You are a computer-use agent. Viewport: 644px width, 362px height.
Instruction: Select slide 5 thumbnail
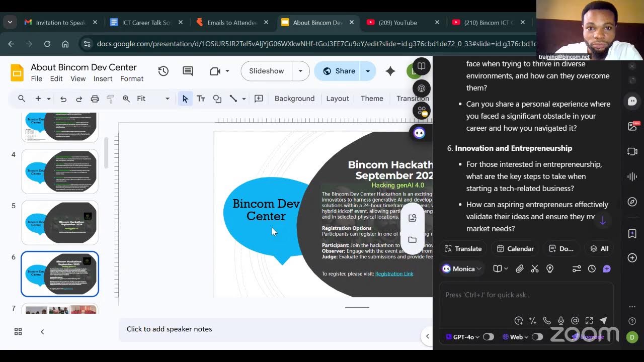[60, 223]
